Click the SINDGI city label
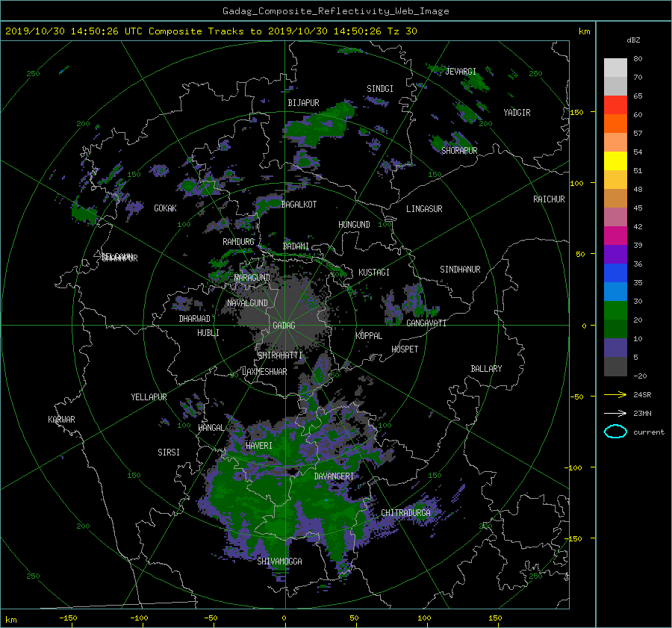 click(380, 89)
